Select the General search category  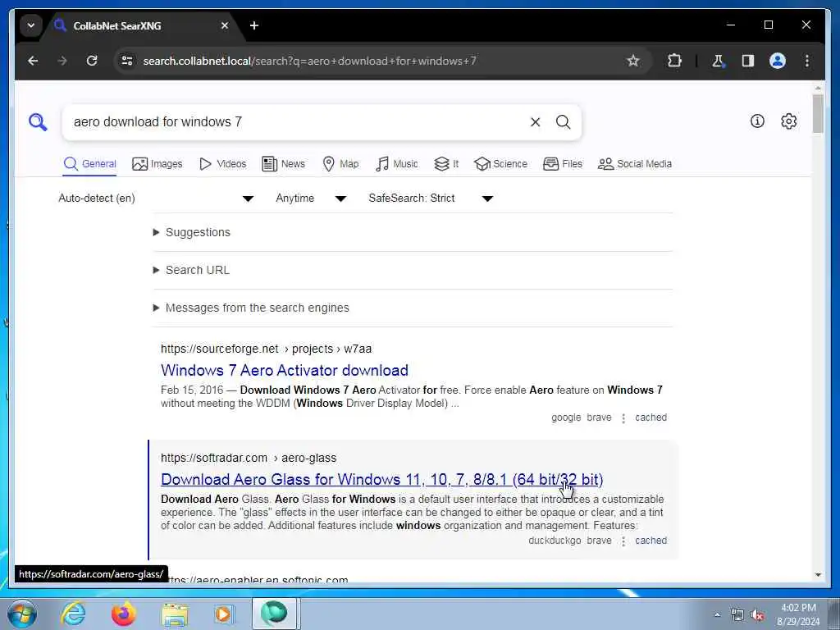89,164
